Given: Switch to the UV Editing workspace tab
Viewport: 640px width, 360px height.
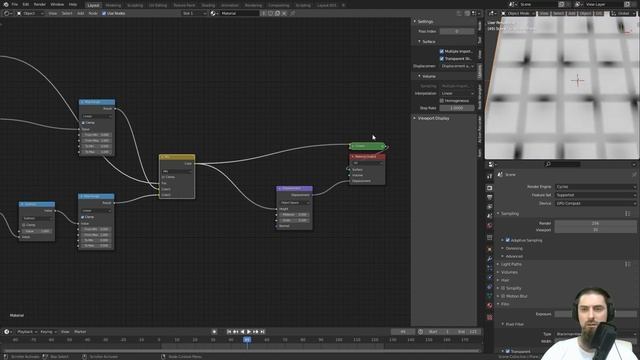Looking at the screenshot, I should [158, 5].
